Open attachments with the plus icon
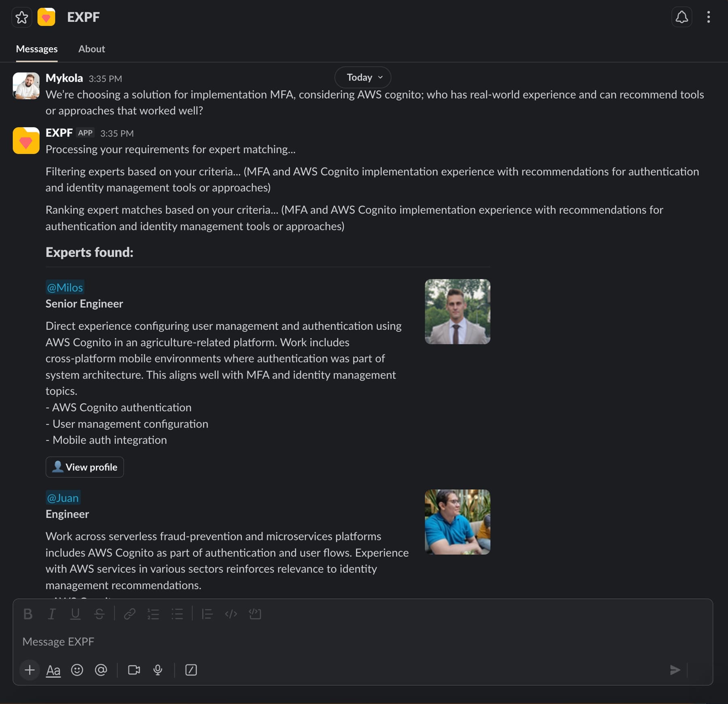The image size is (728, 704). (x=29, y=670)
